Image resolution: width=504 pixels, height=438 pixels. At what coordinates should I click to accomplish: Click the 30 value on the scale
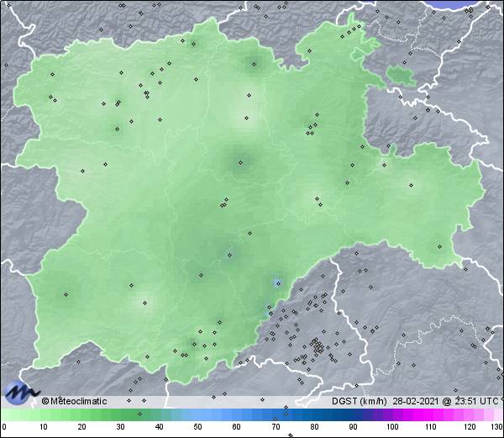[120, 427]
